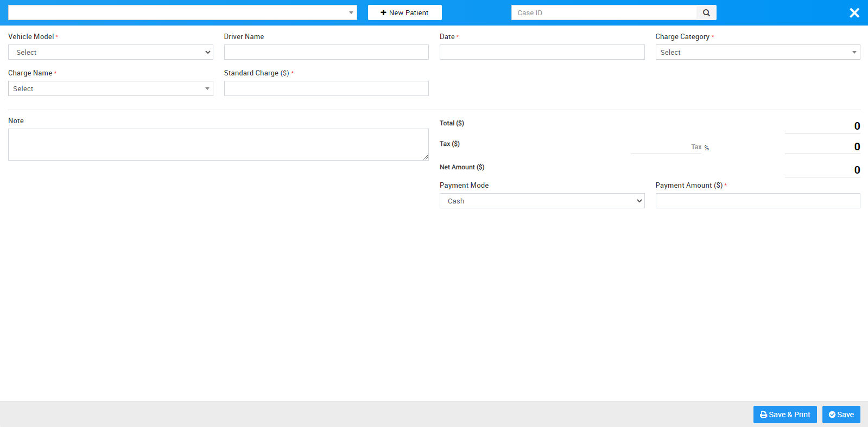Viewport: 868px width, 427px height.
Task: Click inside the Note text area
Action: coord(218,145)
